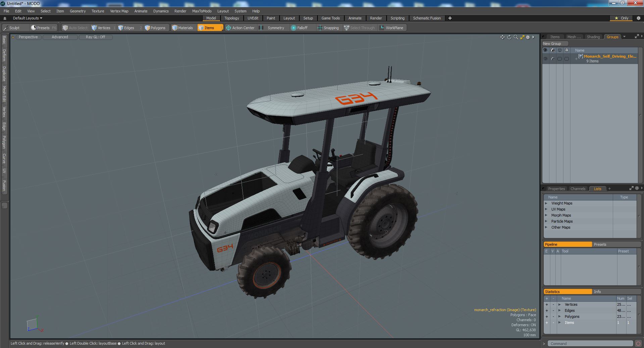Maximize the viewport with the yellow arrows icon
644x348 pixels.
coord(522,37)
